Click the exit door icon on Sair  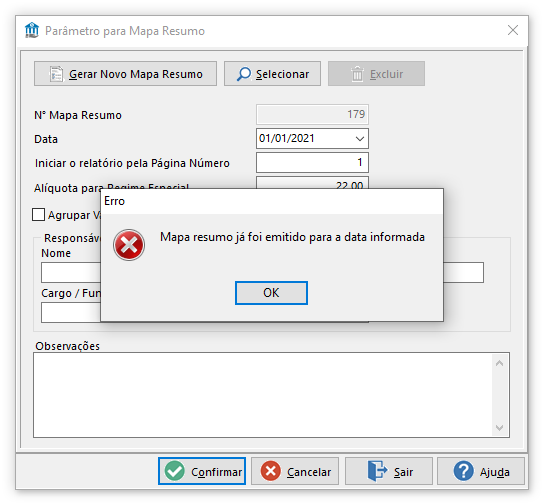pos(377,471)
